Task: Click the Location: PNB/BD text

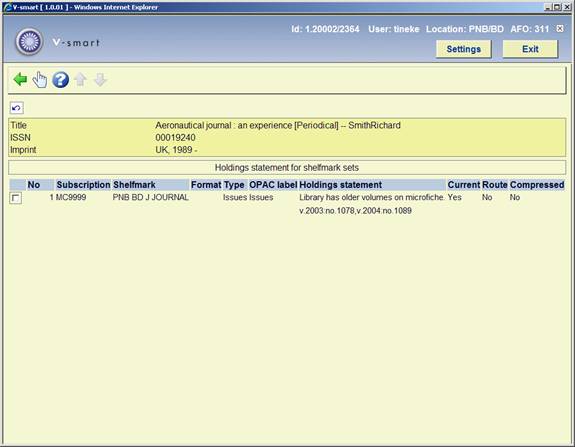Action: coord(465,29)
